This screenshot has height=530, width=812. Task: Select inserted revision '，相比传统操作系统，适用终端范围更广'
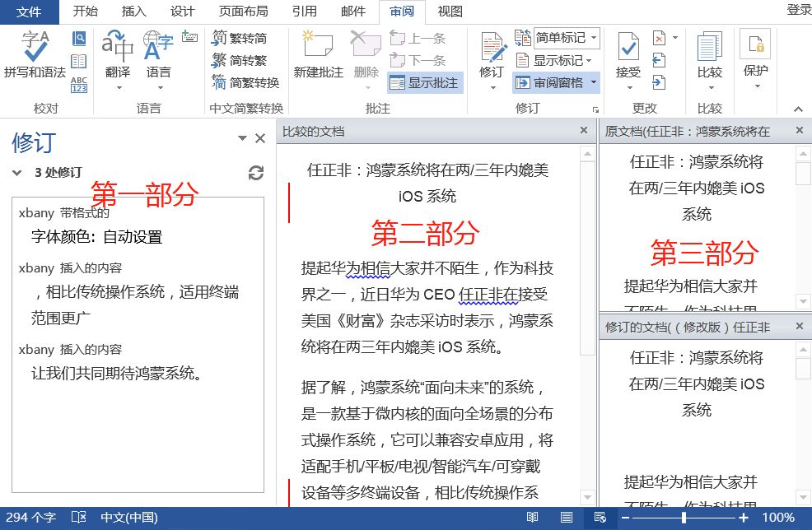pyautogui.click(x=135, y=305)
